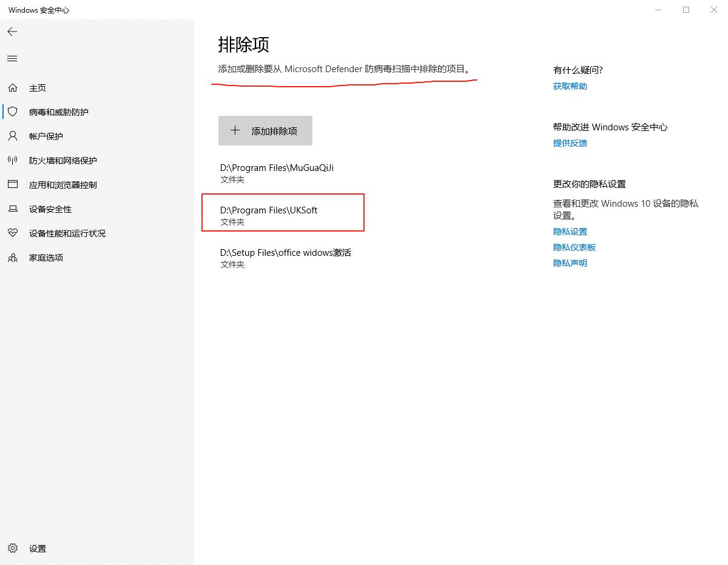Click the family icon for 家庭选项
The height and width of the screenshot is (565, 728).
(x=13, y=258)
